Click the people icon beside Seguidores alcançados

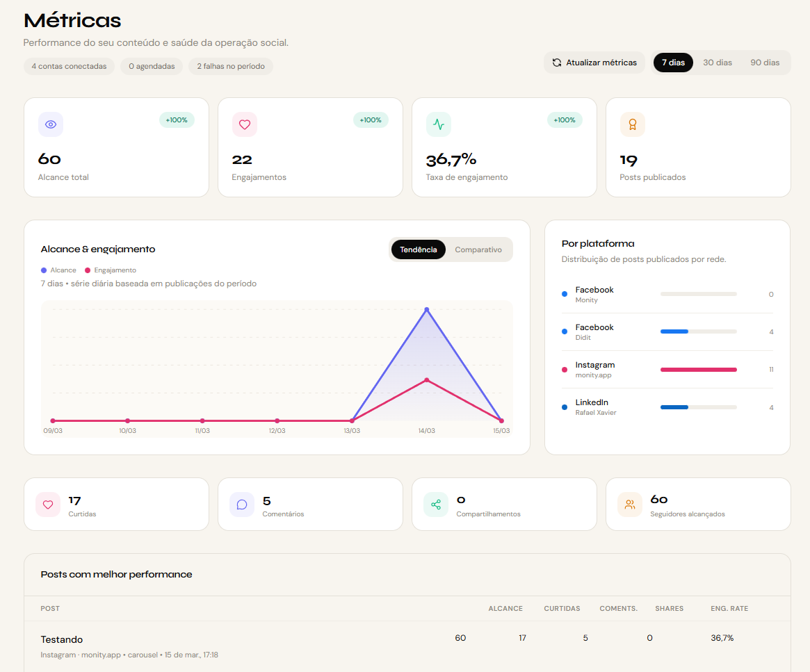630,505
